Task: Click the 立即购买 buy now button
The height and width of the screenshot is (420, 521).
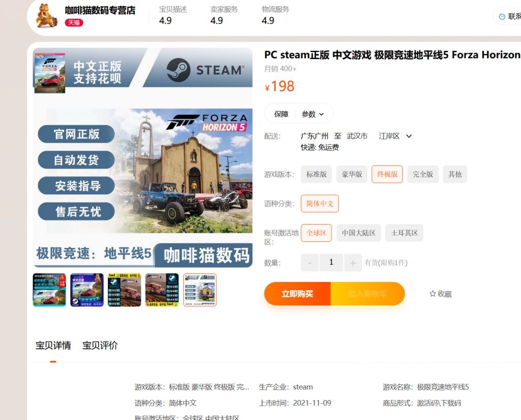Action: pos(297,294)
